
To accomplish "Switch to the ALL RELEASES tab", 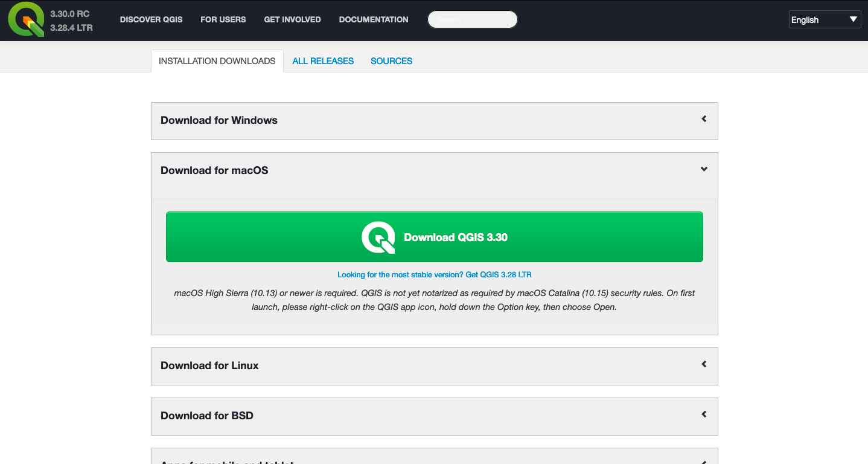I will coord(323,61).
